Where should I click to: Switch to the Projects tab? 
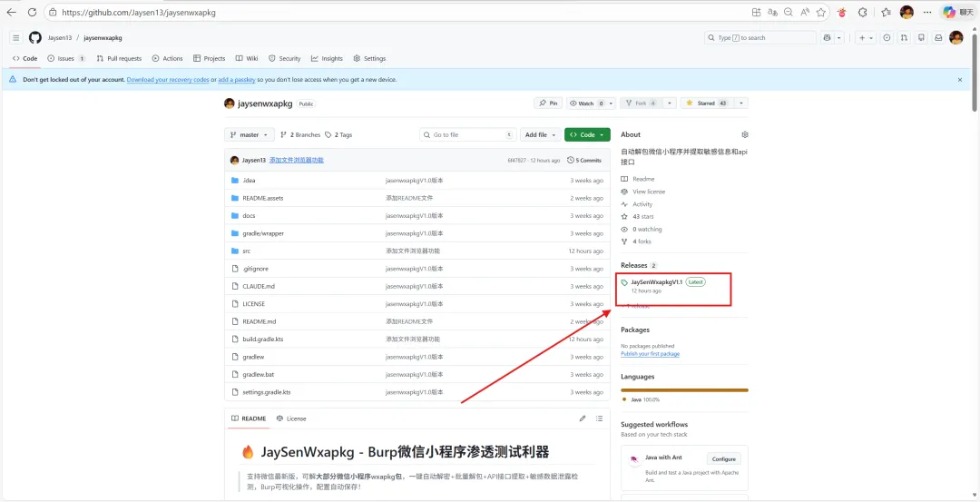(210, 58)
